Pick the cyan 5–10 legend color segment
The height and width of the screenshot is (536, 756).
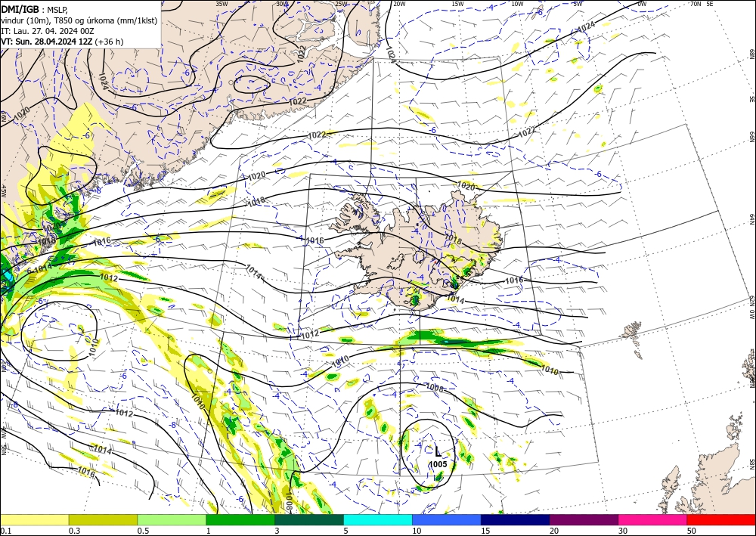[x=378, y=519]
